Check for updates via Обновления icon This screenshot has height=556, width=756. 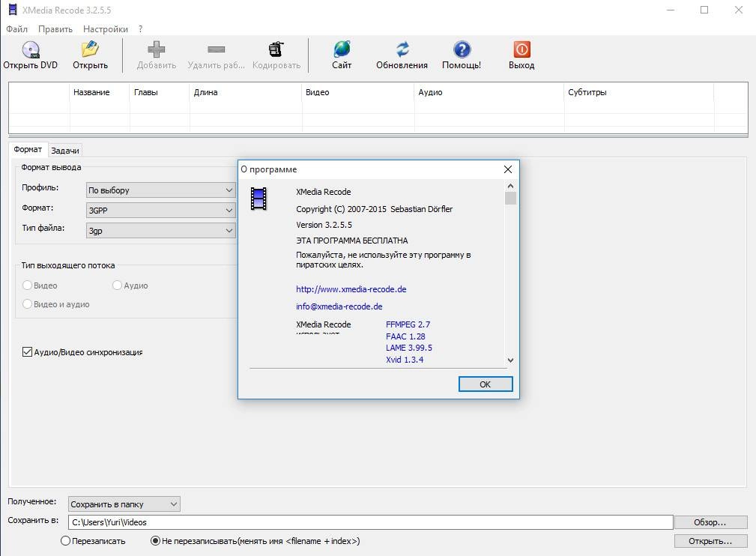coord(402,49)
